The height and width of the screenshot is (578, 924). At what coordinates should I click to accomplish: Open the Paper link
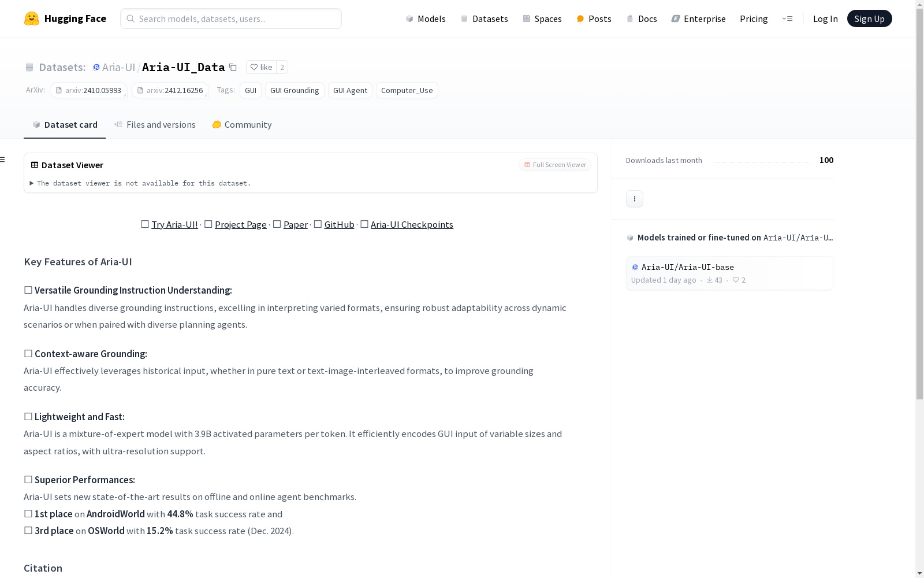coord(296,224)
